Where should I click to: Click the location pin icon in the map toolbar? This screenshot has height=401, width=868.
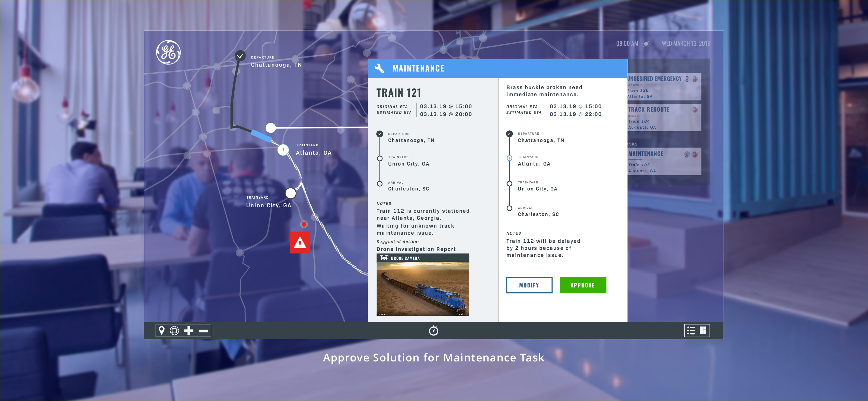[x=162, y=331]
